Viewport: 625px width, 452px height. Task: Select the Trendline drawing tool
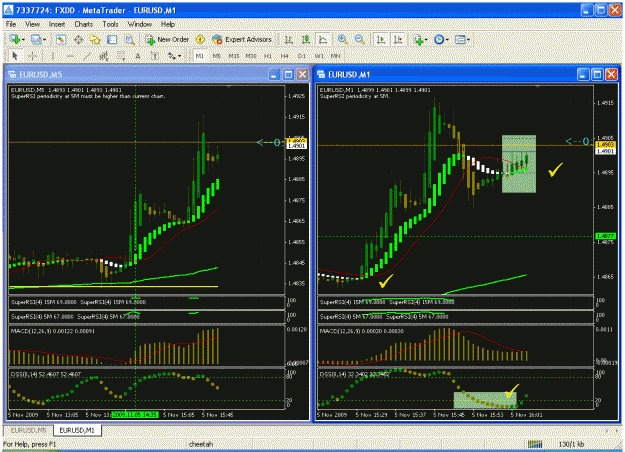click(x=87, y=56)
